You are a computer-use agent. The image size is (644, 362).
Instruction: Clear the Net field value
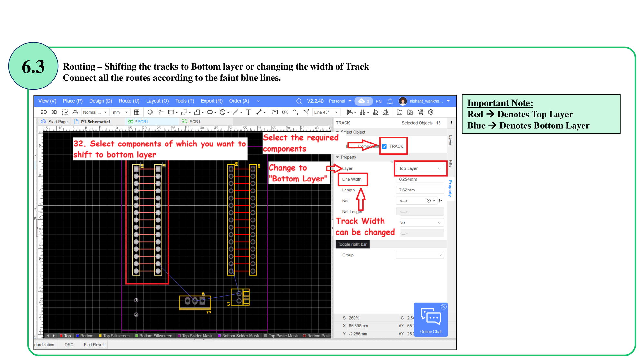pyautogui.click(x=429, y=201)
